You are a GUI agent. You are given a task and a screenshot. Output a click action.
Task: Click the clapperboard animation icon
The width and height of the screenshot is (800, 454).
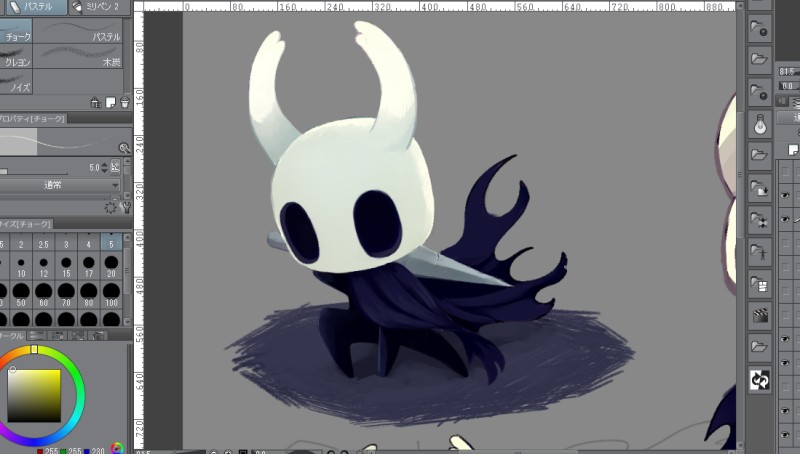[x=760, y=316]
